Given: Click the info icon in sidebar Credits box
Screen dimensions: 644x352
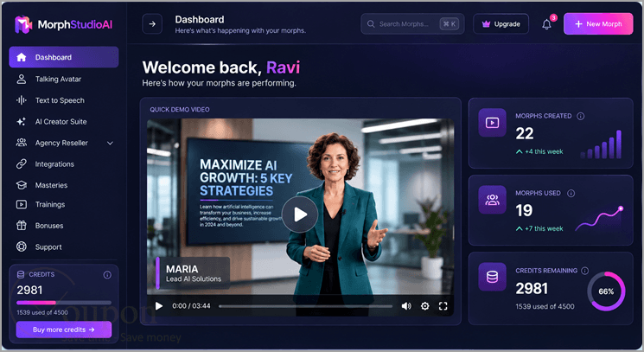Looking at the screenshot, I should pos(107,275).
